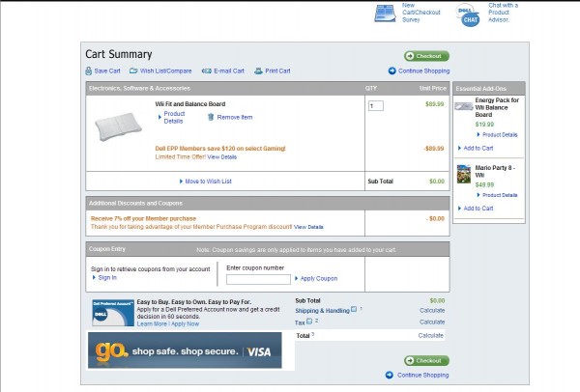
Task: Click Mario Party 8 - Wii title
Action: pos(495,172)
